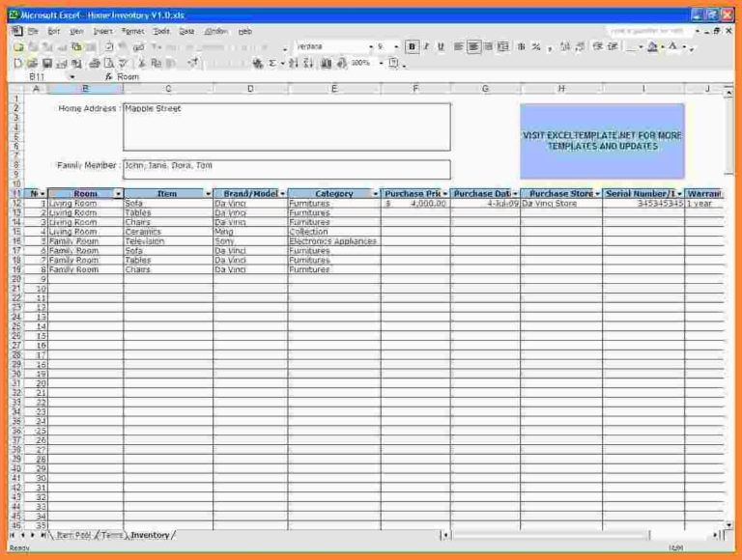This screenshot has width=742, height=560.
Task: Toggle Bold formatting
Action: pyautogui.click(x=412, y=46)
